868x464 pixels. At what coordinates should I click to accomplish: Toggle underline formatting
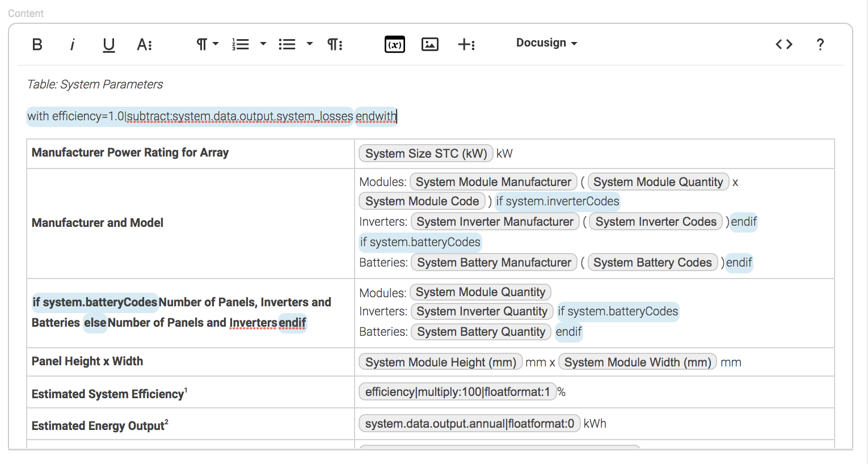pos(108,45)
